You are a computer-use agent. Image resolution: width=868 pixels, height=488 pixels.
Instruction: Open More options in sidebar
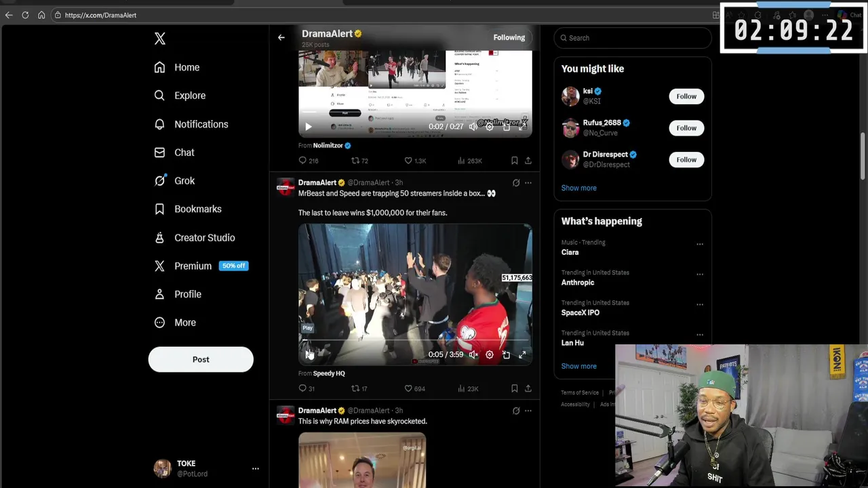coord(175,323)
